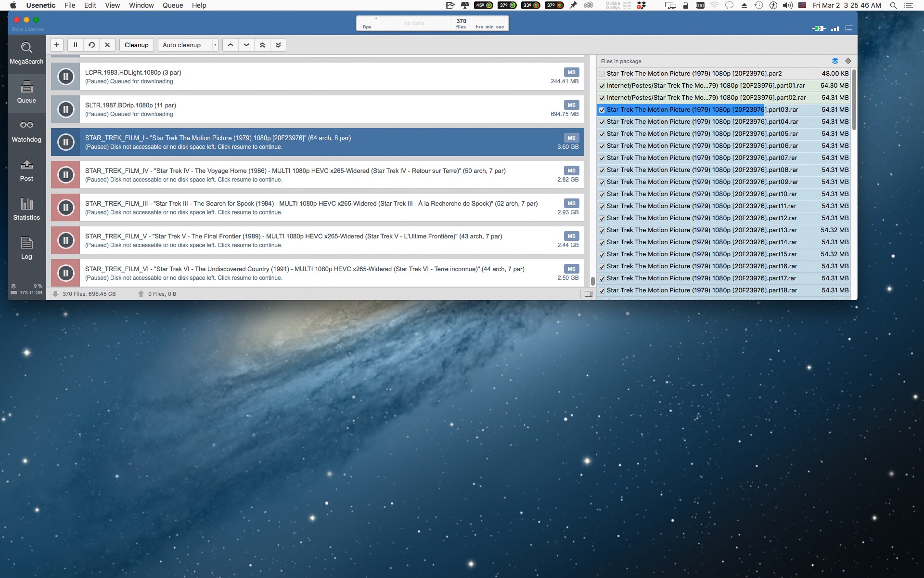Select the STAR_TREK_FILM_V queue row
The image size is (924, 578).
click(318, 240)
